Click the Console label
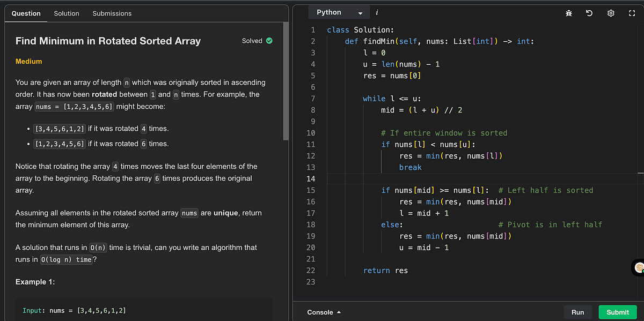644x321 pixels. [x=319, y=312]
